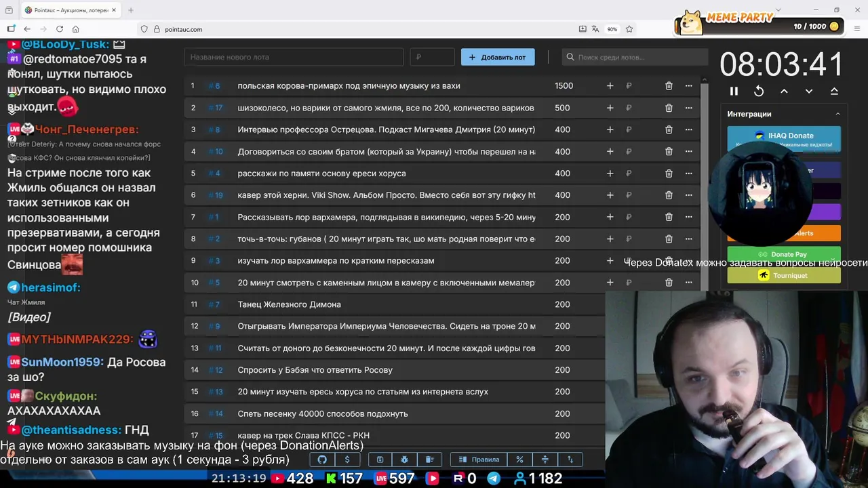
Task: Pause the auction timer
Action: [x=734, y=91]
